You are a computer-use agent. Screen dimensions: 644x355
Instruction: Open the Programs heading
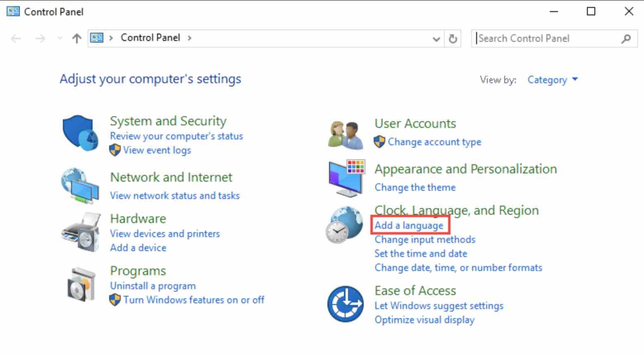138,271
